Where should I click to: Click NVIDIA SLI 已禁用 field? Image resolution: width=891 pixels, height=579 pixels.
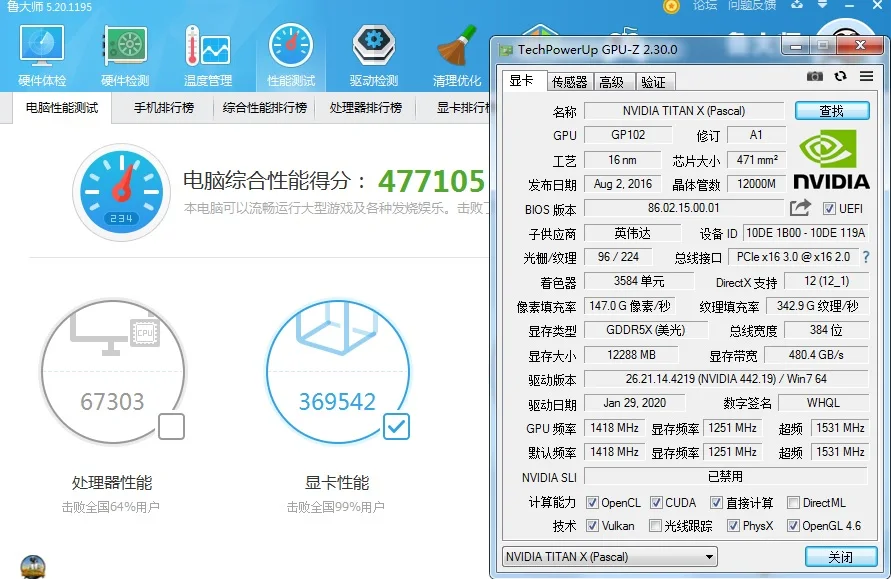[726, 476]
